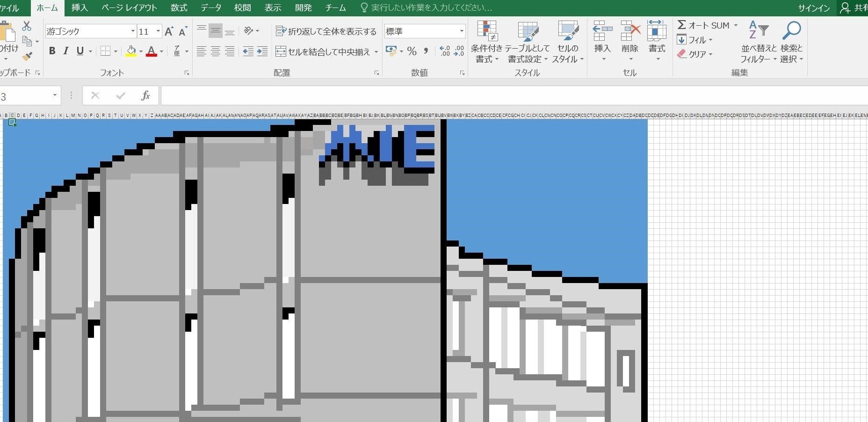Viewport: 868px width, 422px height.
Task: Click the サインイン sign-in link
Action: tap(814, 8)
